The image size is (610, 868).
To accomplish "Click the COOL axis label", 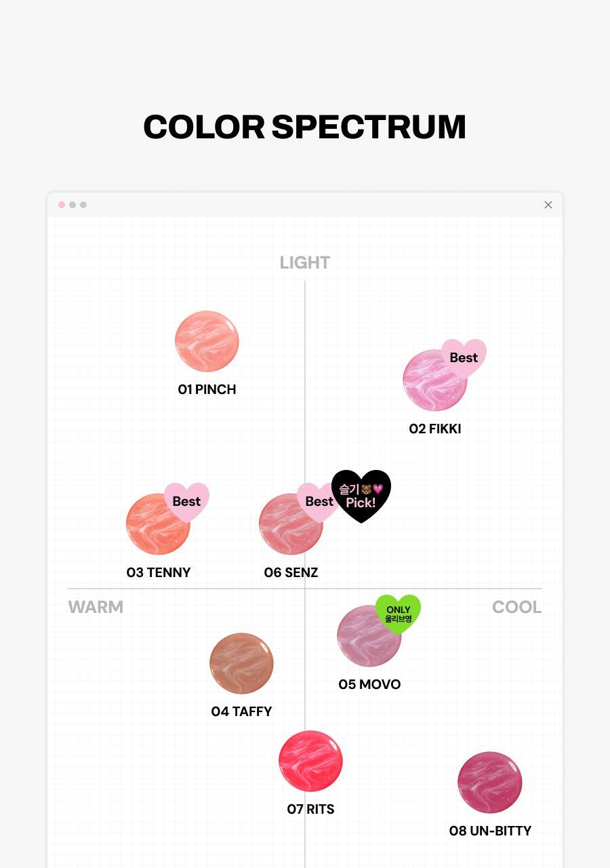I will pyautogui.click(x=516, y=607).
